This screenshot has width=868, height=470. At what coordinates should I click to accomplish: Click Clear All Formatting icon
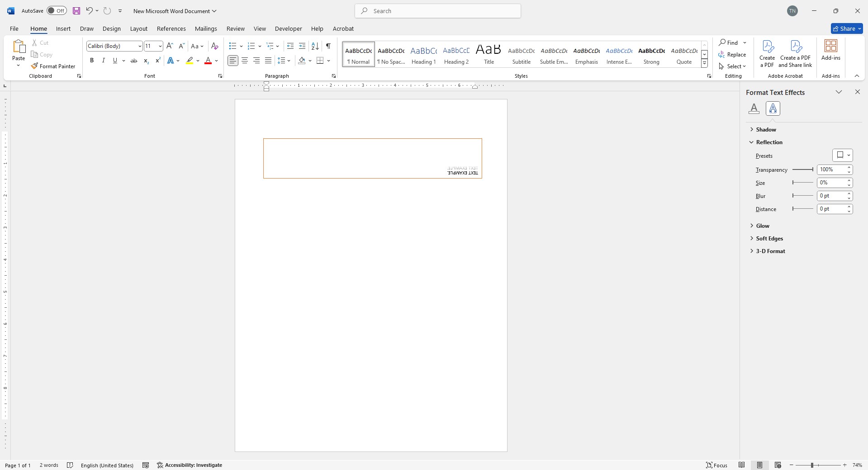[215, 46]
